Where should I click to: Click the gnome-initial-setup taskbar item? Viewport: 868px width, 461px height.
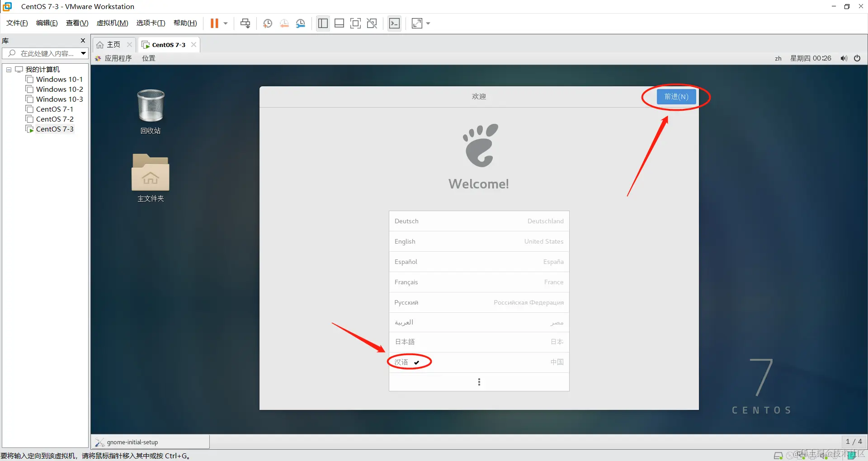pyautogui.click(x=151, y=442)
